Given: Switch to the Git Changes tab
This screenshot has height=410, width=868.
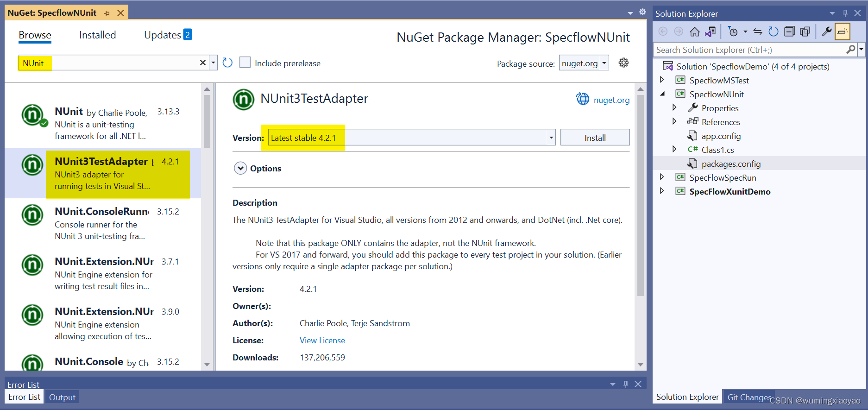Looking at the screenshot, I should 749,397.
